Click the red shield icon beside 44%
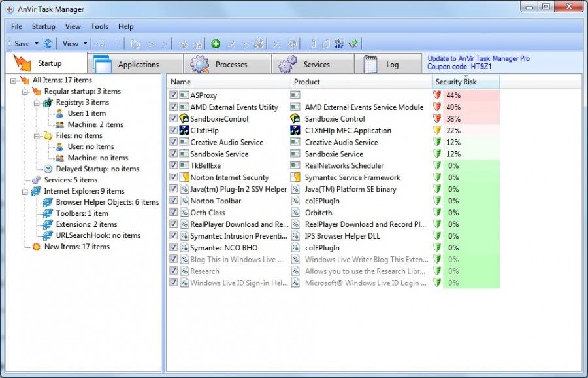Image resolution: width=588 pixels, height=378 pixels. [x=437, y=95]
